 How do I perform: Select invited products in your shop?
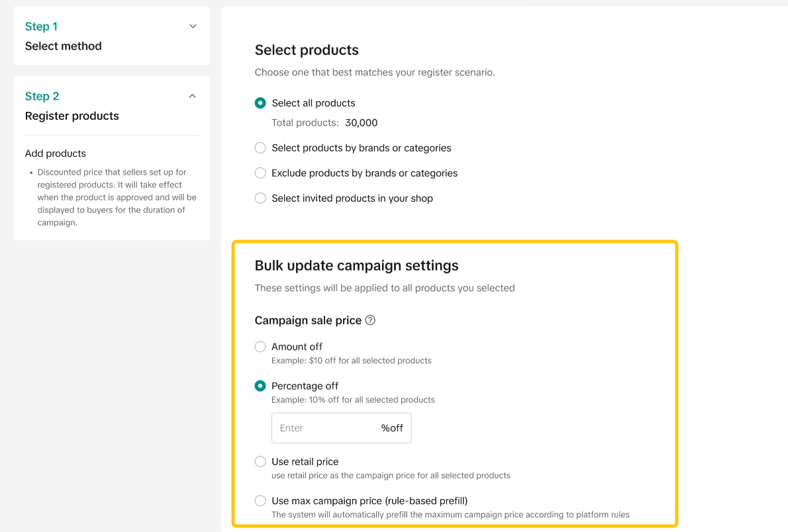point(260,199)
